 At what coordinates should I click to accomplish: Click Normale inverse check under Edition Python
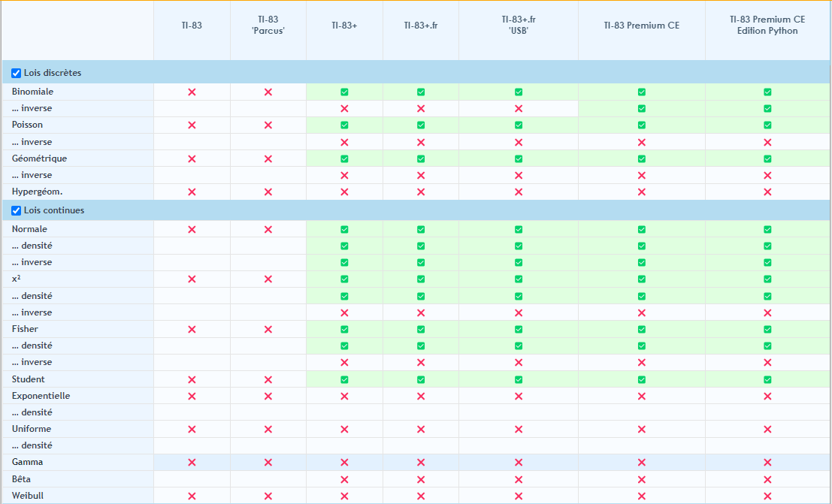point(767,263)
